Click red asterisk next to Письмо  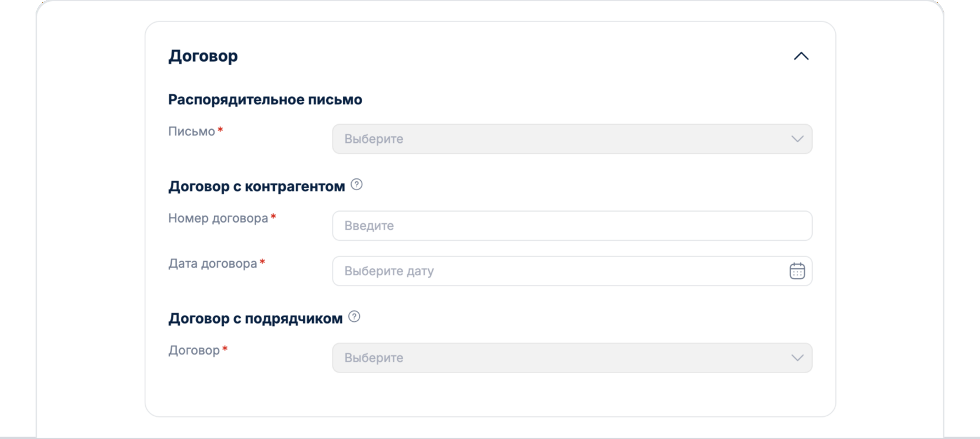pyautogui.click(x=220, y=130)
